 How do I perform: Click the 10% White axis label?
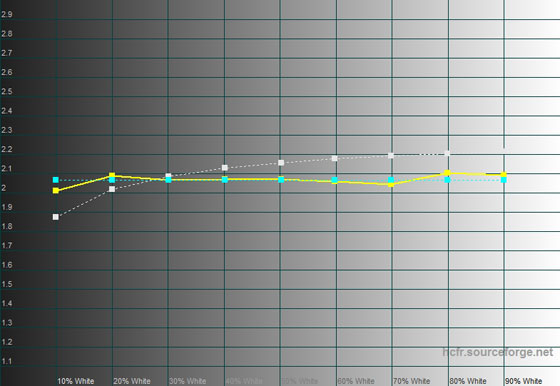coord(76,381)
